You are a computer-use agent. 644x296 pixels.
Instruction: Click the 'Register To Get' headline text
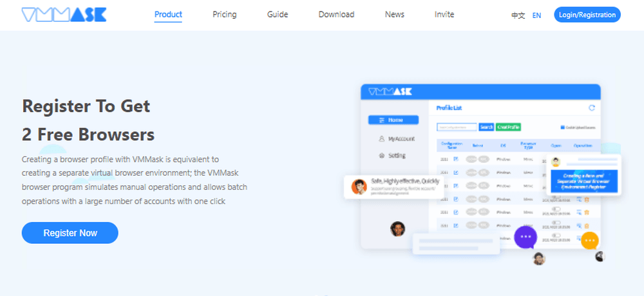[x=86, y=106]
